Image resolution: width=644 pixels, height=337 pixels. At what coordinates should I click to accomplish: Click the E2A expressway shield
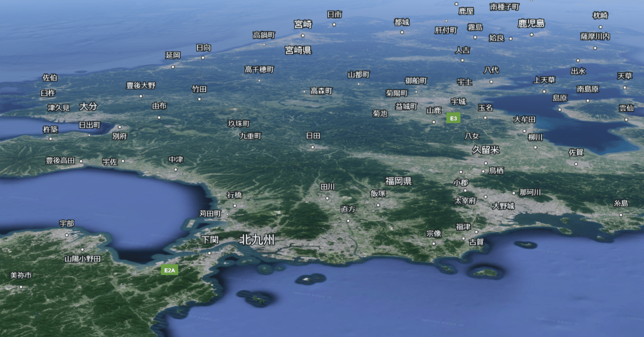170,270
